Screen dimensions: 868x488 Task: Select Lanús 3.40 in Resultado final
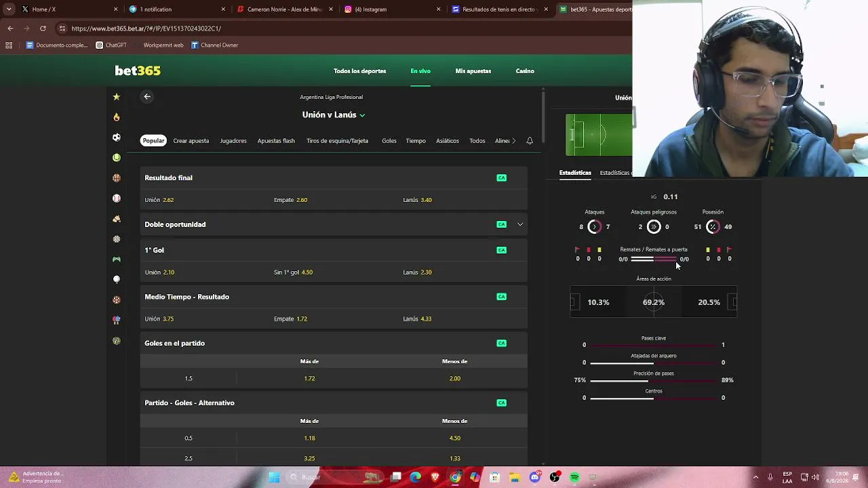click(463, 200)
